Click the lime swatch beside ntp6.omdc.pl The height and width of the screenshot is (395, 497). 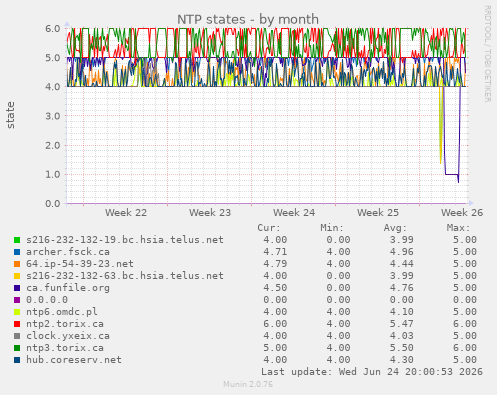(17, 312)
